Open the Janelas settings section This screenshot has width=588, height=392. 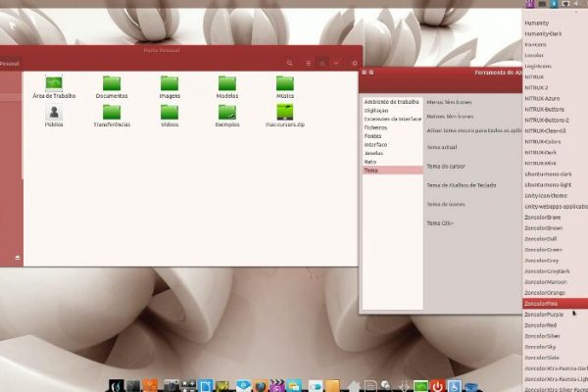click(374, 153)
